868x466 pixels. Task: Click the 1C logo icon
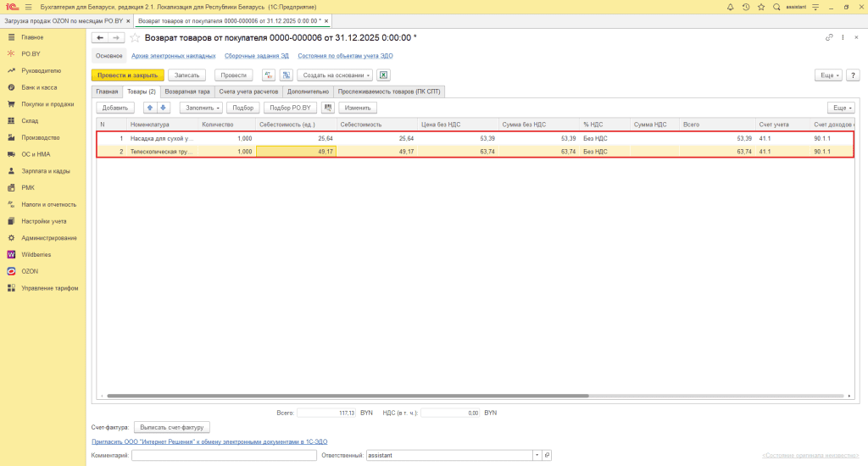[12, 7]
